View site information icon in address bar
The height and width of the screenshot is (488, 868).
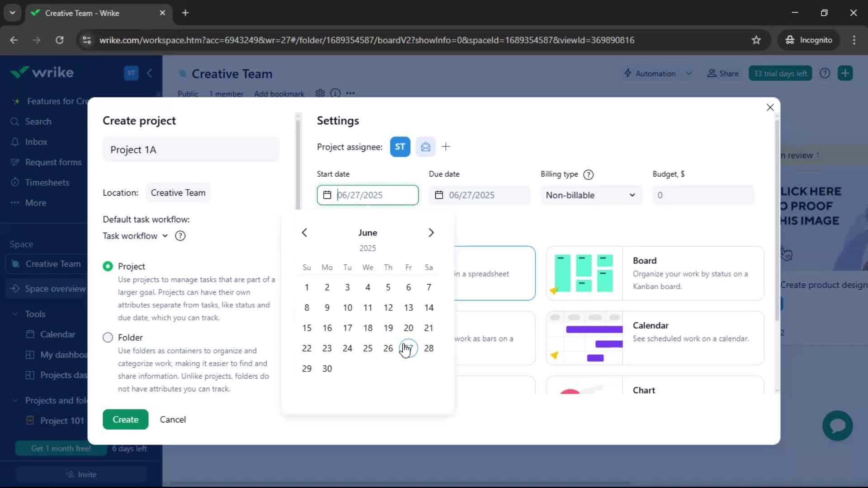[x=87, y=40]
